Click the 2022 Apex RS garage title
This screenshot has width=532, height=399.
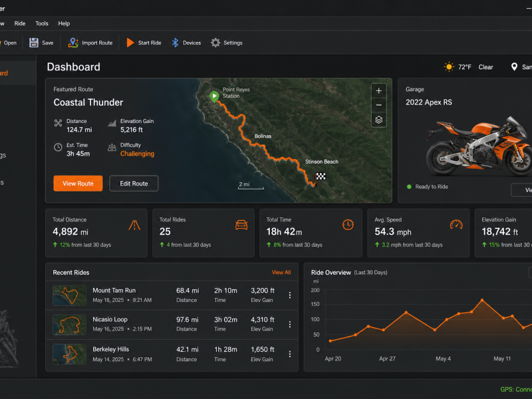429,102
